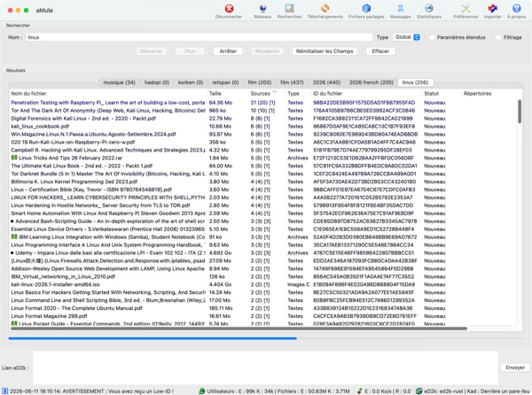The width and height of the screenshot is (532, 395).
Task: Click the users icon in status bar
Action: 202,391
